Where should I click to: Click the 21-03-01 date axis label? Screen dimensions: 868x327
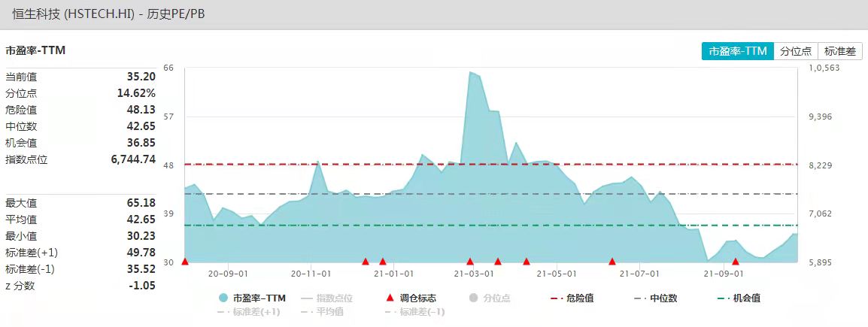tap(474, 274)
